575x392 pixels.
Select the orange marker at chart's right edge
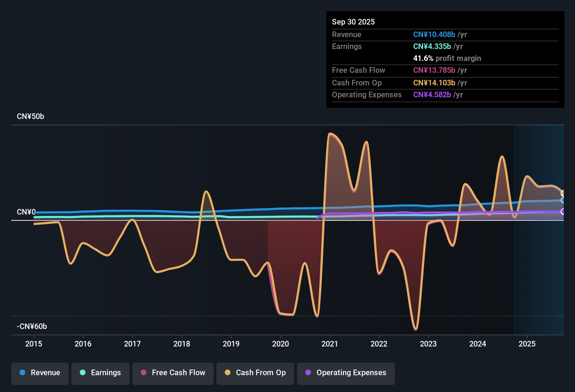tap(563, 193)
